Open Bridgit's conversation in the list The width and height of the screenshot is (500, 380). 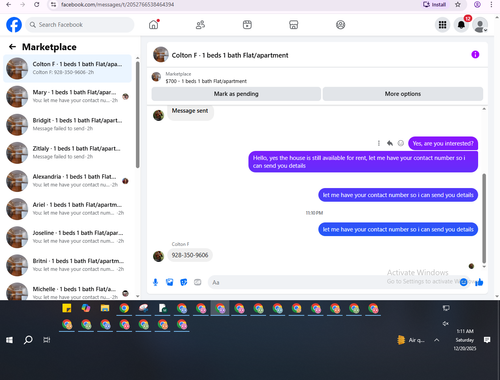(67, 124)
